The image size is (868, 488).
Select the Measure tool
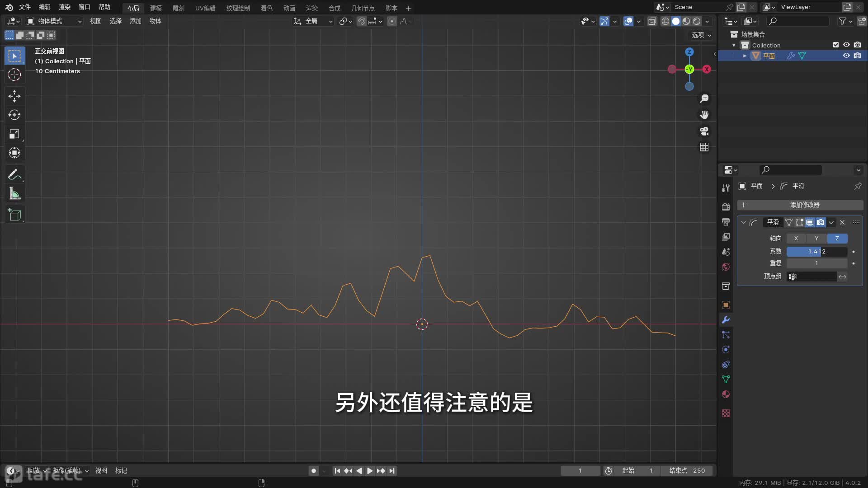pos(14,194)
